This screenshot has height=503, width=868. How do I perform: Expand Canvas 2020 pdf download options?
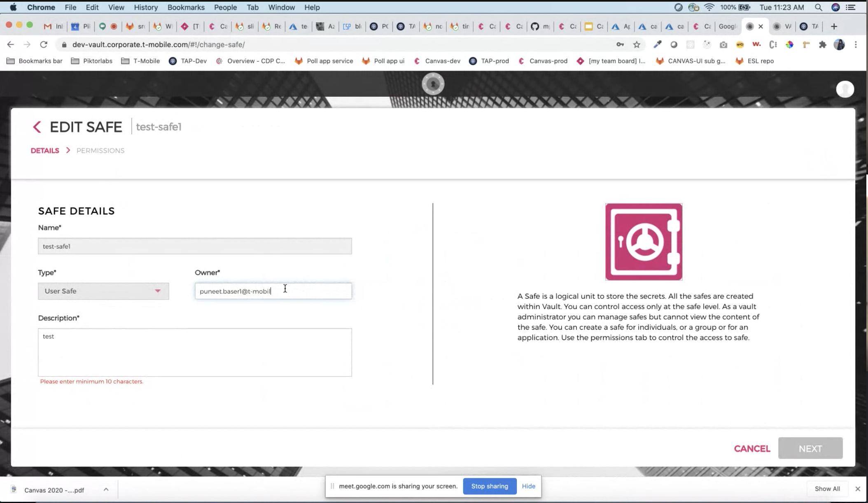106,489
